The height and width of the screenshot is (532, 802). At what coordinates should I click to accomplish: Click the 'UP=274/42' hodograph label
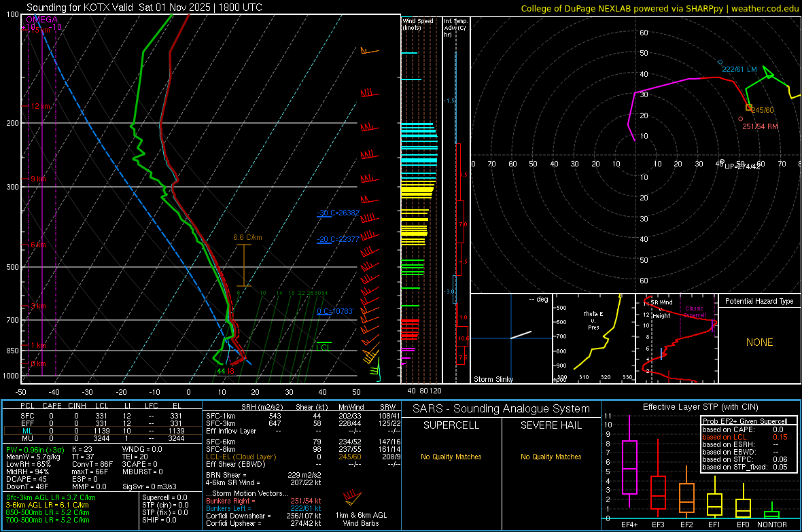coord(742,166)
